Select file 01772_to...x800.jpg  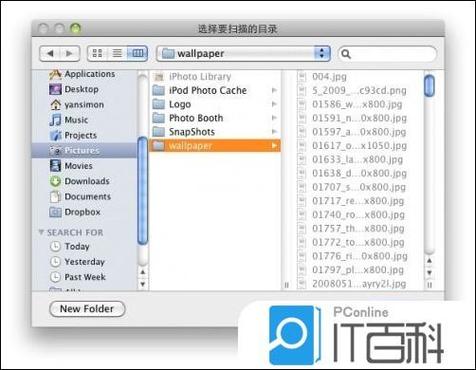tap(359, 242)
